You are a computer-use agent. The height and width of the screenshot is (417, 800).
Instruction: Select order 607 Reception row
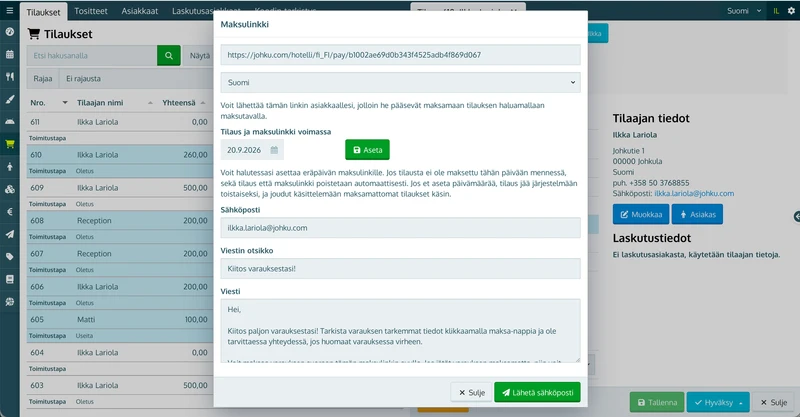pyautogui.click(x=120, y=254)
